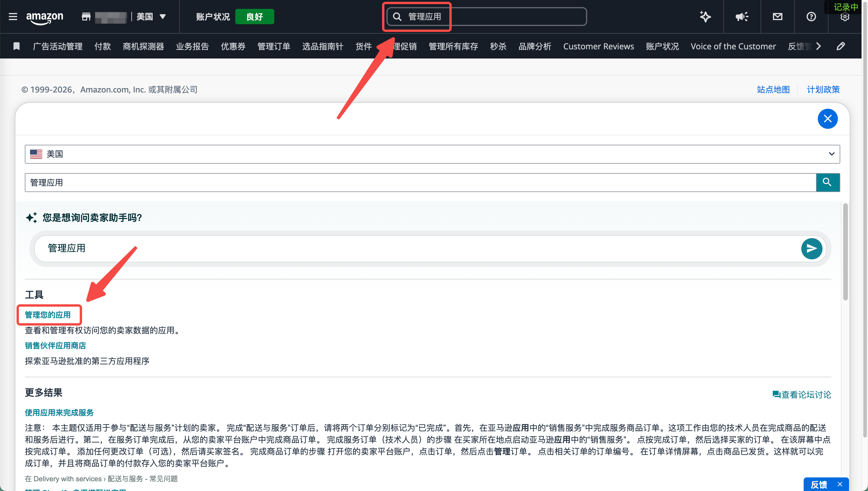Click the sparkle icon beside 您是想询问卖家助手吗
This screenshot has height=491, width=868.
point(31,217)
